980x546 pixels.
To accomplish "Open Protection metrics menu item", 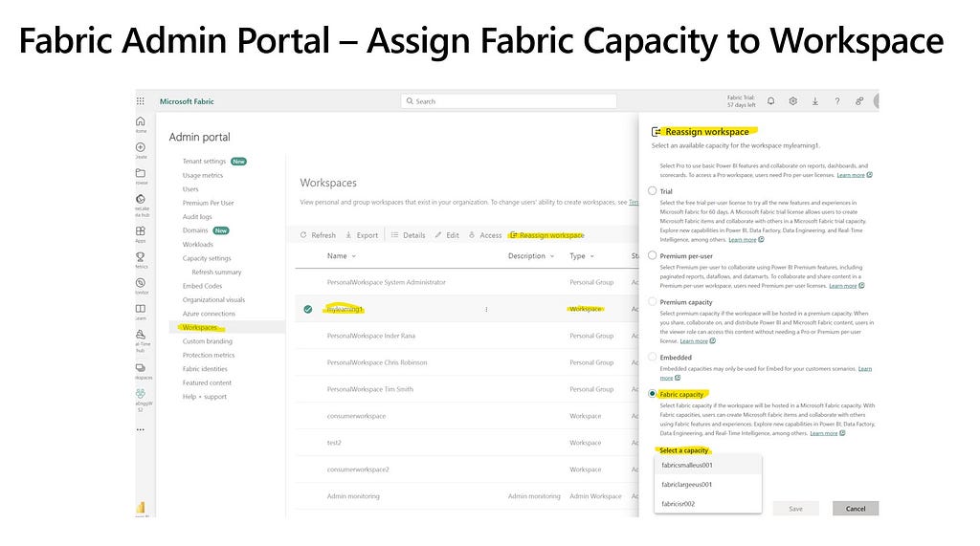I will (209, 355).
